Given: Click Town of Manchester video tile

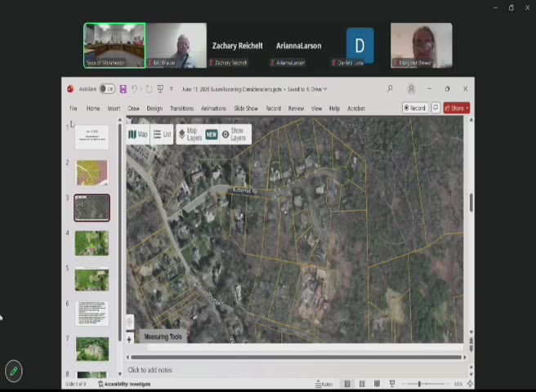Looking at the screenshot, I should click(114, 46).
